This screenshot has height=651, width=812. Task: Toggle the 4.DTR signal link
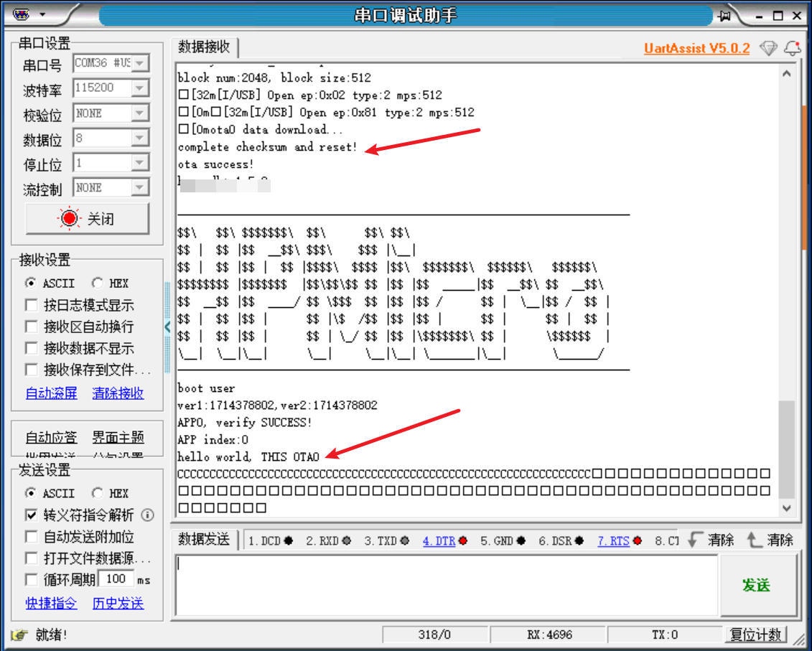pos(439,541)
